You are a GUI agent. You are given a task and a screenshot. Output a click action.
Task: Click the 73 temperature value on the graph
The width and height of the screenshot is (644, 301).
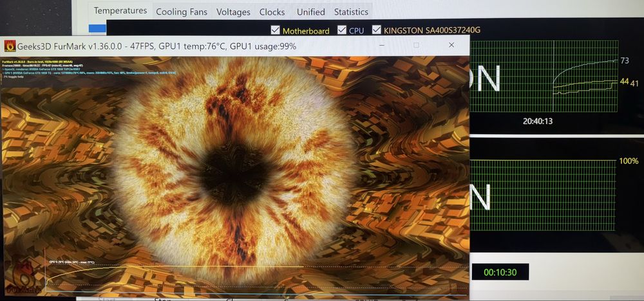pyautogui.click(x=625, y=60)
